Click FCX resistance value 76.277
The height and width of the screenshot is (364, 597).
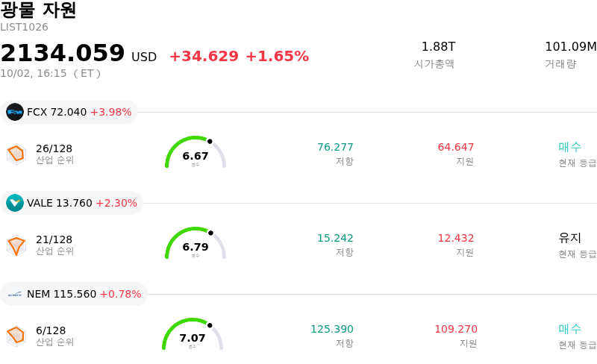click(x=335, y=147)
